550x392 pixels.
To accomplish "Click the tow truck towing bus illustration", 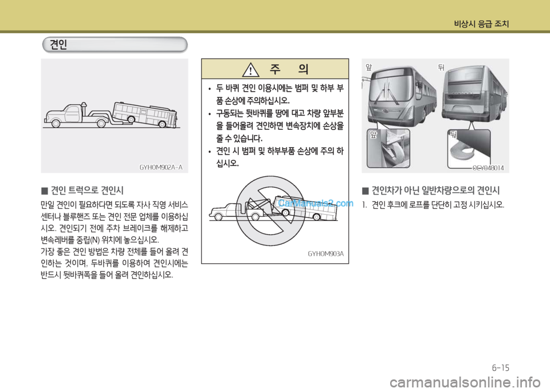I will 112,115.
